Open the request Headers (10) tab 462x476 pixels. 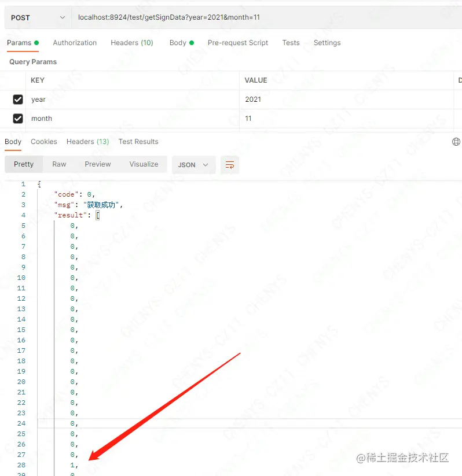click(132, 43)
